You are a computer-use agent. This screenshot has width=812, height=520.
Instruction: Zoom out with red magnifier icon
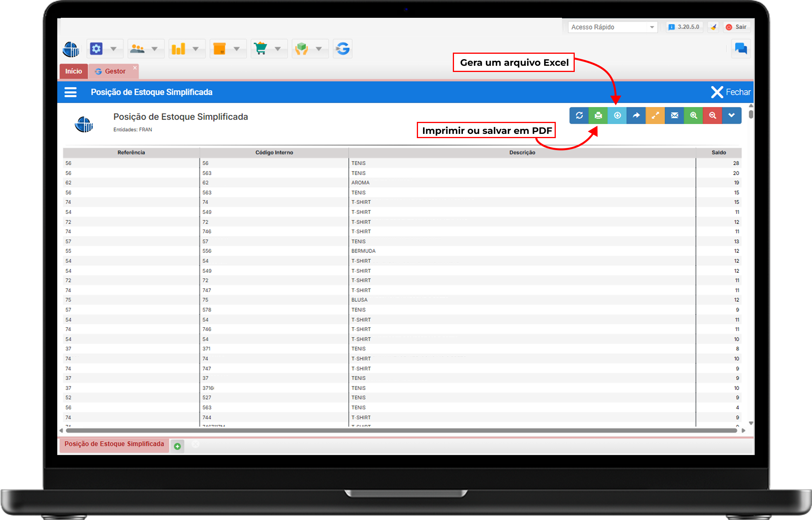(x=713, y=115)
